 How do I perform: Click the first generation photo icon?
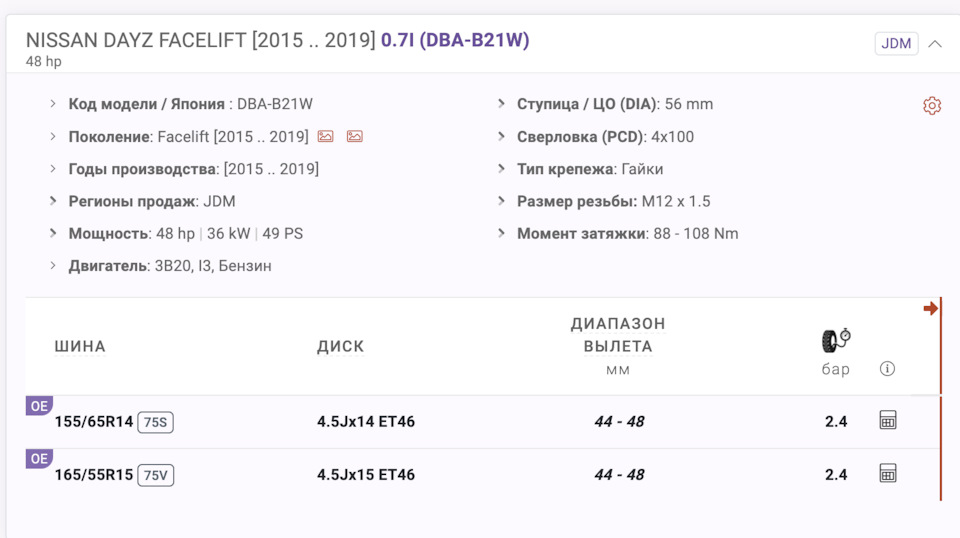[x=325, y=136]
